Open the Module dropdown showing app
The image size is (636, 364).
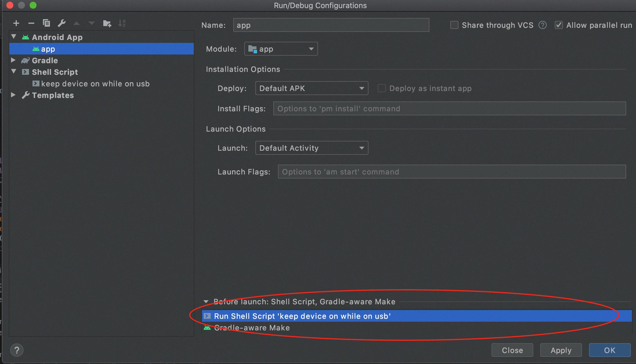[x=281, y=49]
